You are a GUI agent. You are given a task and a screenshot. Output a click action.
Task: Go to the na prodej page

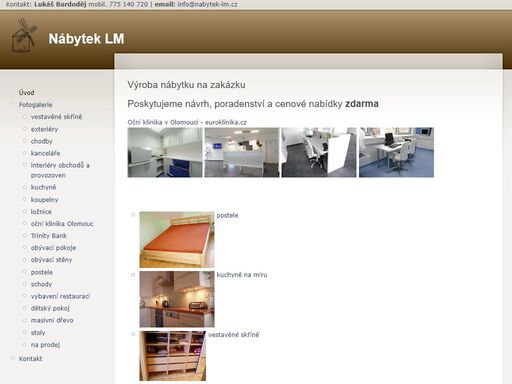(x=45, y=344)
